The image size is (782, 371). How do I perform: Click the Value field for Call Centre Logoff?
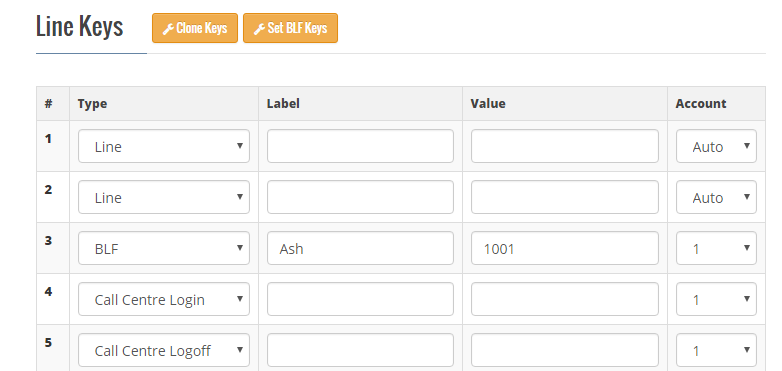565,350
